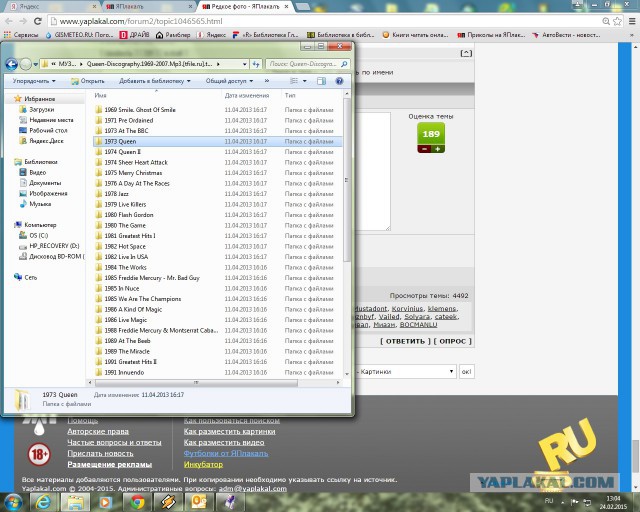Open the Картинки forum dropdown
Viewport: 640px width, 512px height.
click(x=406, y=372)
